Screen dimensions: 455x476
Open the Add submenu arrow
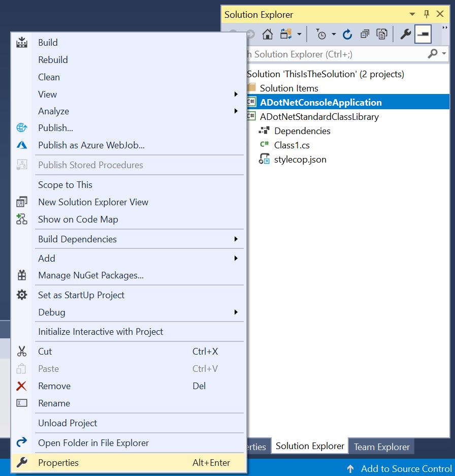(235, 258)
